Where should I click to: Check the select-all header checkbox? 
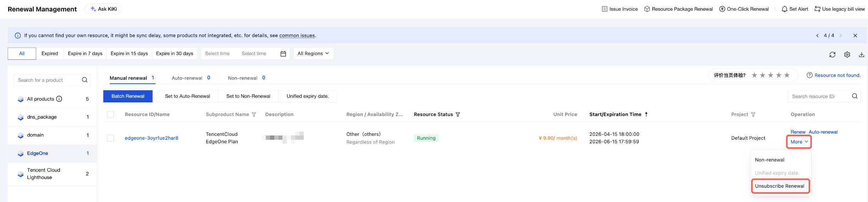point(111,114)
